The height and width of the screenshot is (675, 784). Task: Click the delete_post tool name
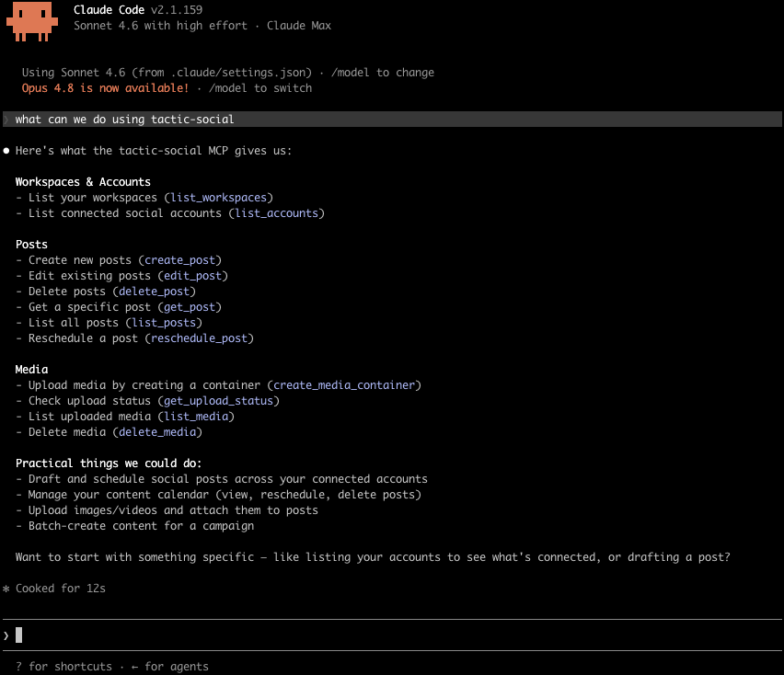click(x=154, y=292)
